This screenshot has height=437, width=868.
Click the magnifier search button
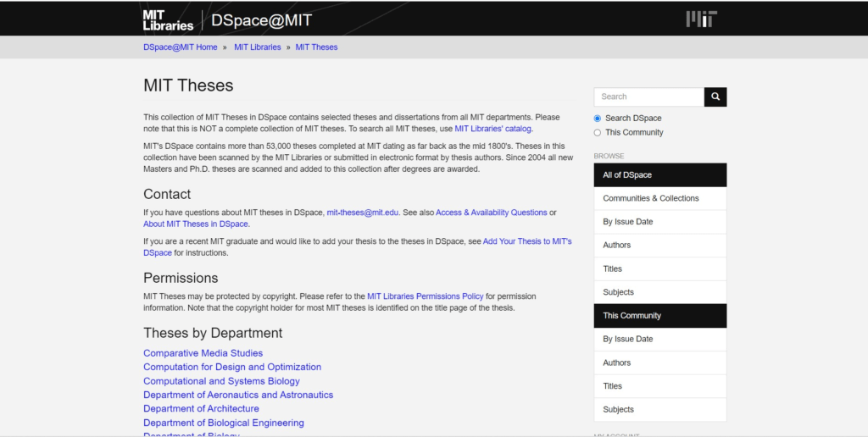click(x=715, y=97)
